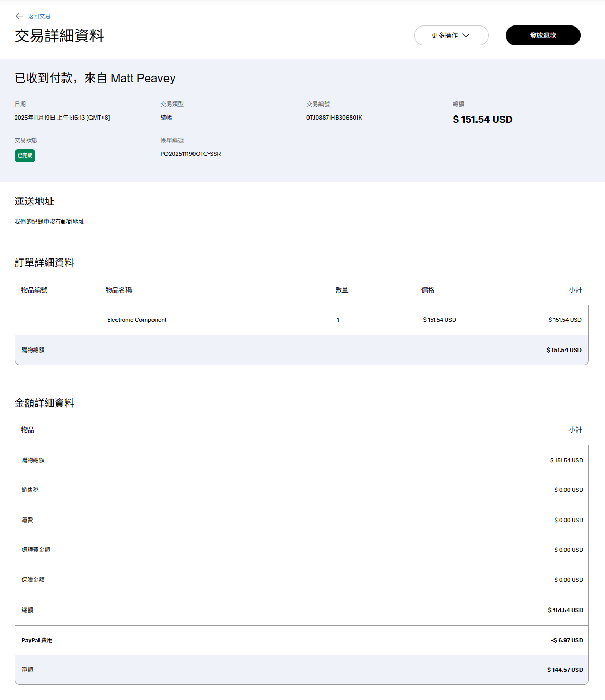Viewport: 605px width, 700px height.
Task: Open the 返回交易 link
Action: (x=39, y=16)
